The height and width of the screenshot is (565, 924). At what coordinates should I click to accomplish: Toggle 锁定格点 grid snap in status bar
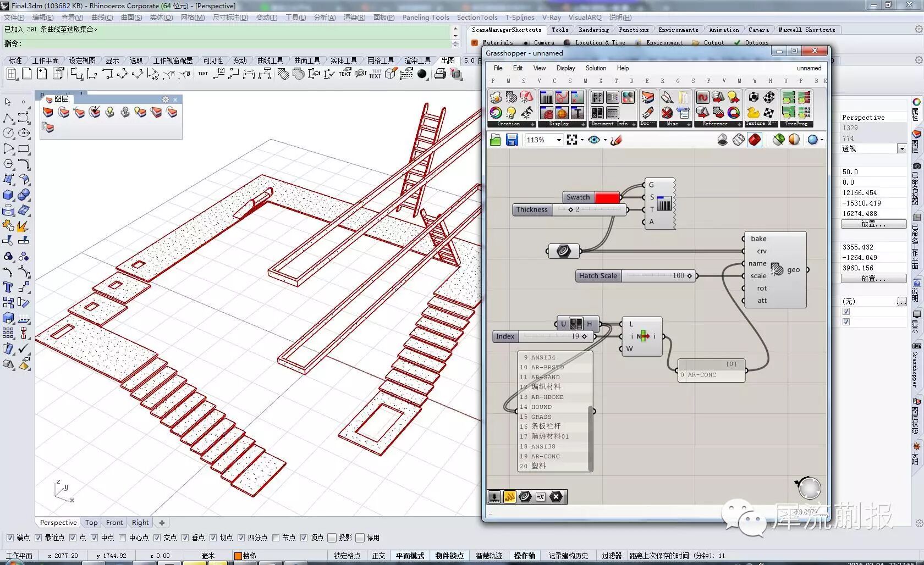347,556
